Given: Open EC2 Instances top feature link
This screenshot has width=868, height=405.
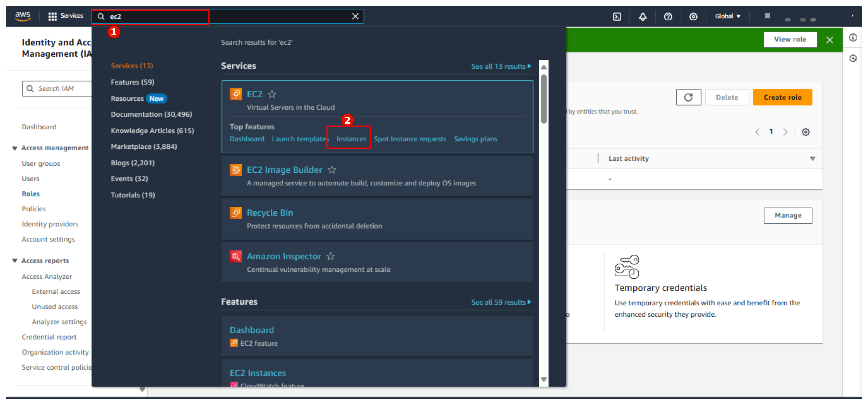Looking at the screenshot, I should [351, 139].
